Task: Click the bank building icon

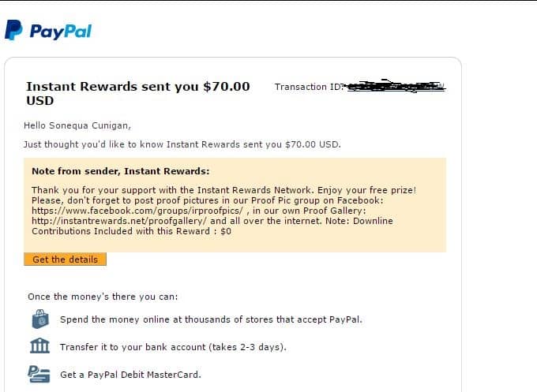Action: (39, 345)
